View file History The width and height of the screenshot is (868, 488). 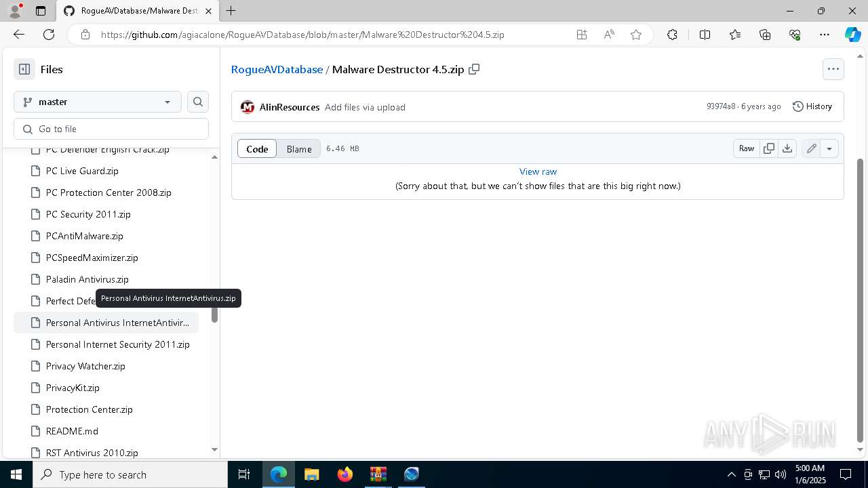pyautogui.click(x=812, y=106)
